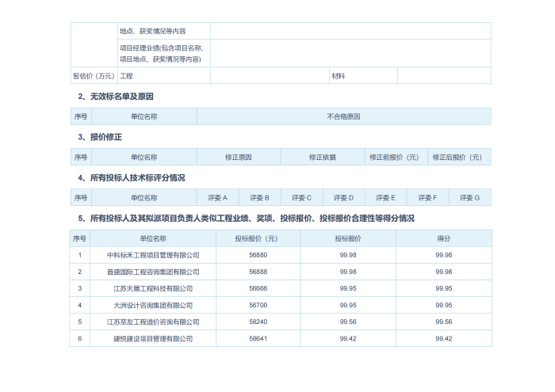Click the '修正前报价（元）' column header
Viewport: 555px width, 392px height.
click(x=396, y=158)
